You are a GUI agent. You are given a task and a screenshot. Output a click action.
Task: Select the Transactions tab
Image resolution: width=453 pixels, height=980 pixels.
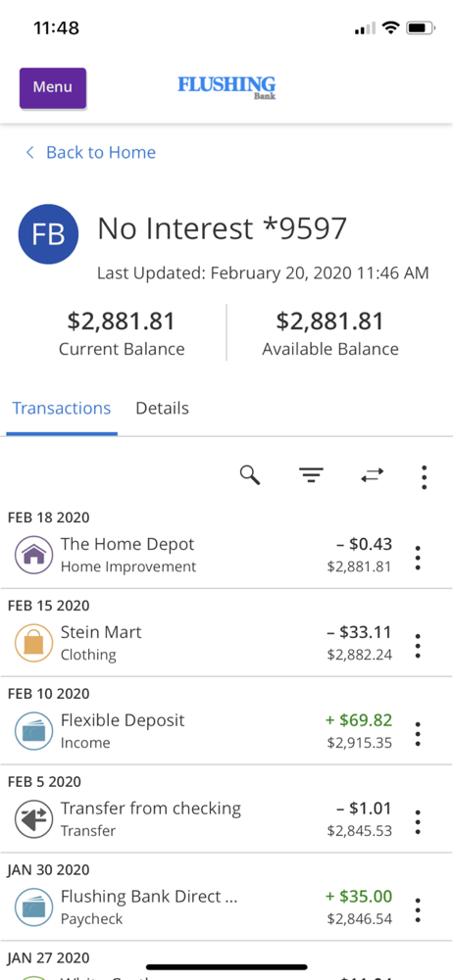pos(62,409)
